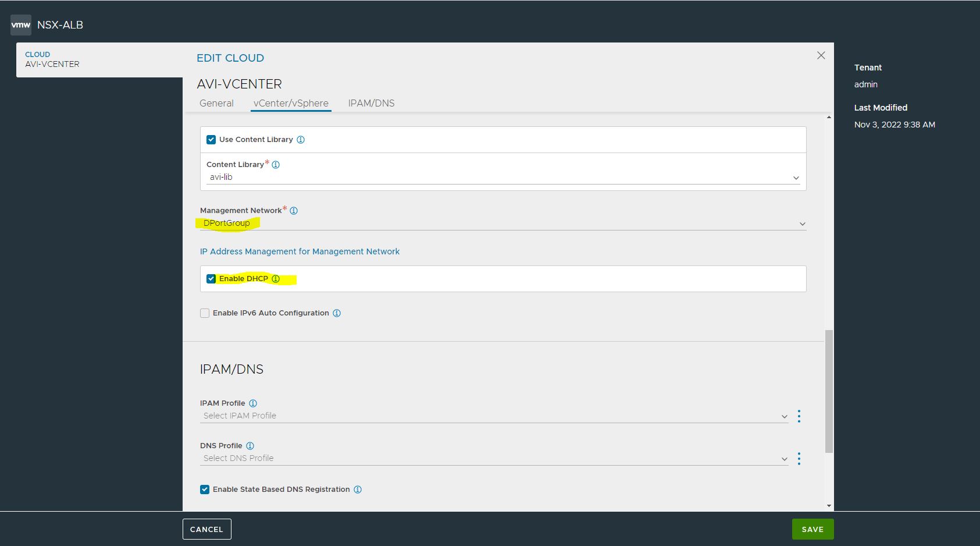This screenshot has width=980, height=546.
Task: Uncheck Use Content Library checkbox
Action: coord(211,140)
